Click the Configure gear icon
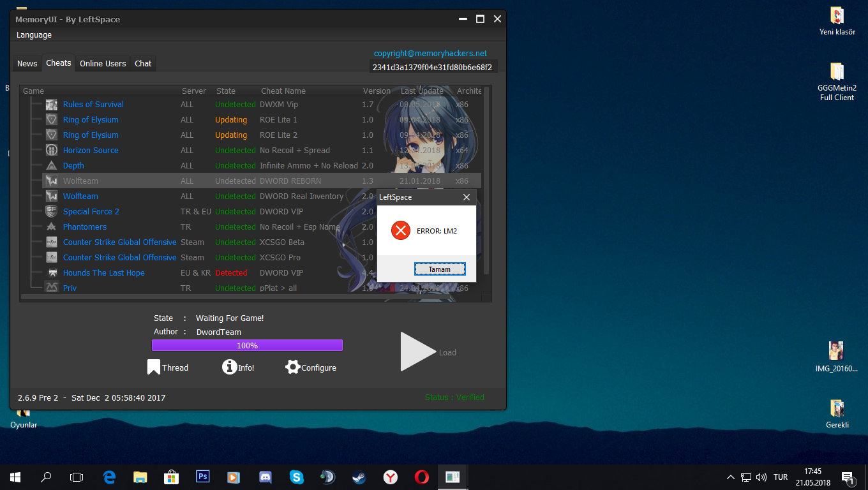The image size is (868, 490). 293,367
